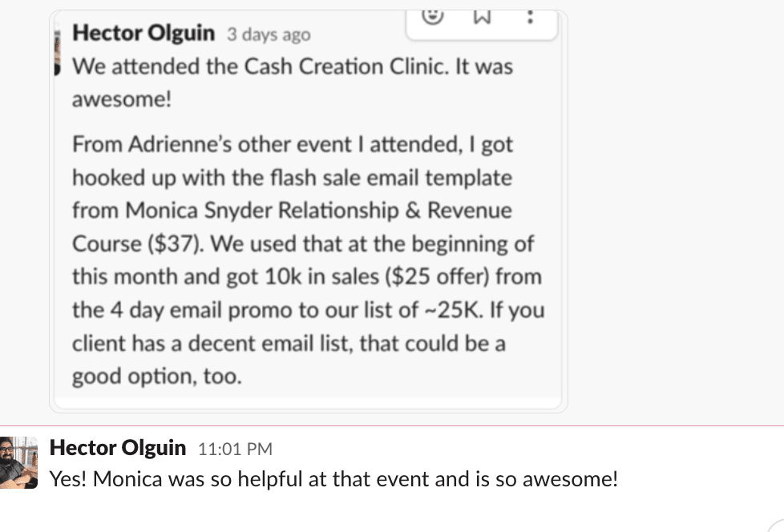Click the "3 days ago" timestamp
Screen dimensions: 784x532
coord(269,35)
